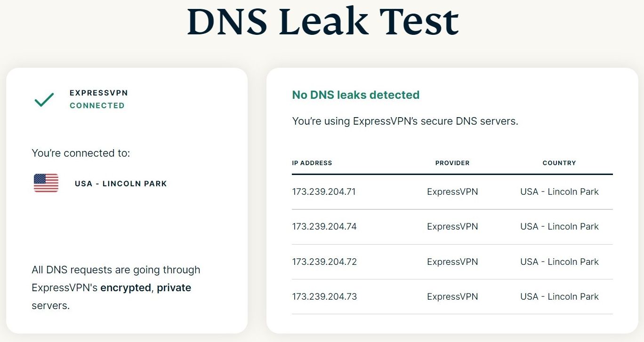
Task: Click the USA flag icon
Action: (x=46, y=183)
